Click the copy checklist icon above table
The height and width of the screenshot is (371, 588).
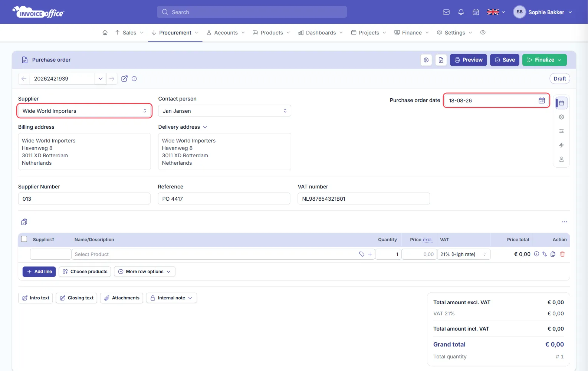tap(24, 222)
